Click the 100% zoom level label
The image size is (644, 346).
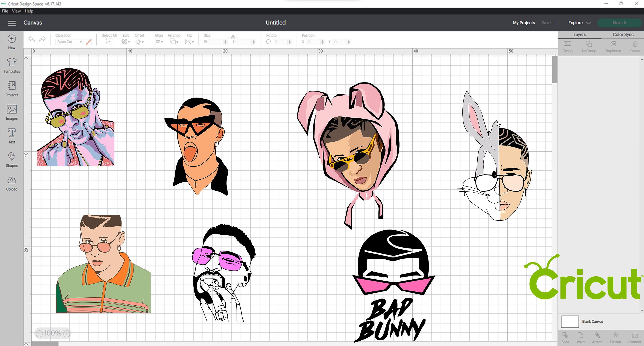click(53, 333)
